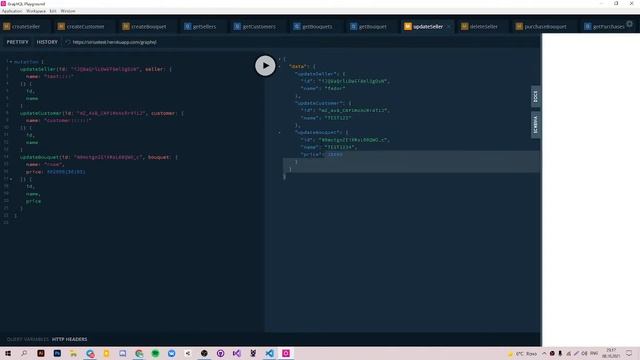Show hidden system tray icons
The width and height of the screenshot is (640, 360).
pyautogui.click(x=544, y=353)
